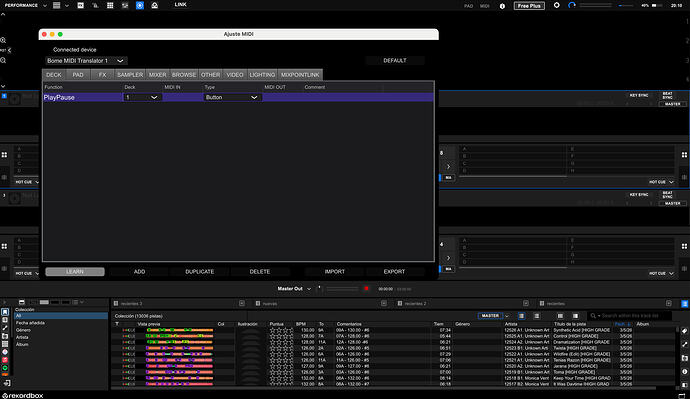Click the red record button
Viewport: 690px width, 399px height.
[366, 289]
